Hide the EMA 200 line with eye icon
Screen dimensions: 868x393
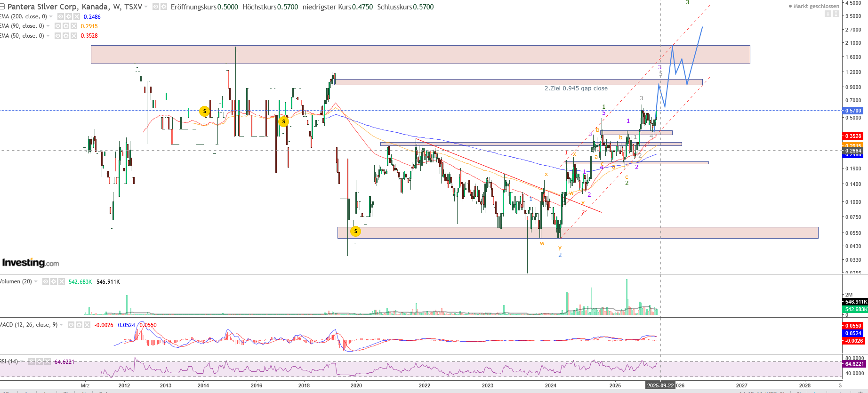61,16
